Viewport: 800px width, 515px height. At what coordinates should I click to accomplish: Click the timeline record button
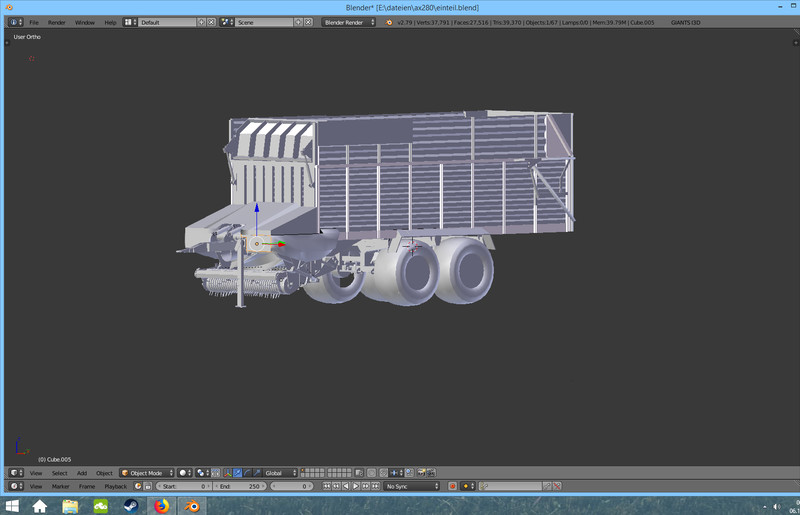(x=452, y=486)
